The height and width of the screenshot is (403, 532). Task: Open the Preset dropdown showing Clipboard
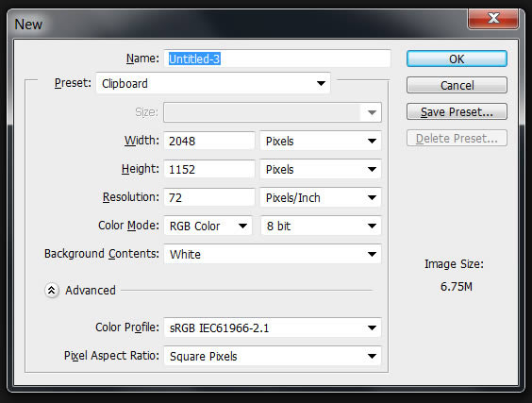pyautogui.click(x=213, y=83)
